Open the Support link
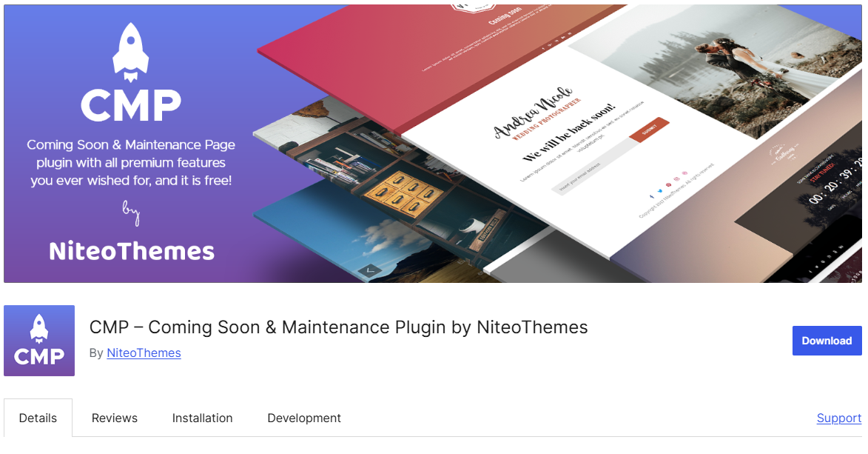This screenshot has width=868, height=454. (838, 418)
